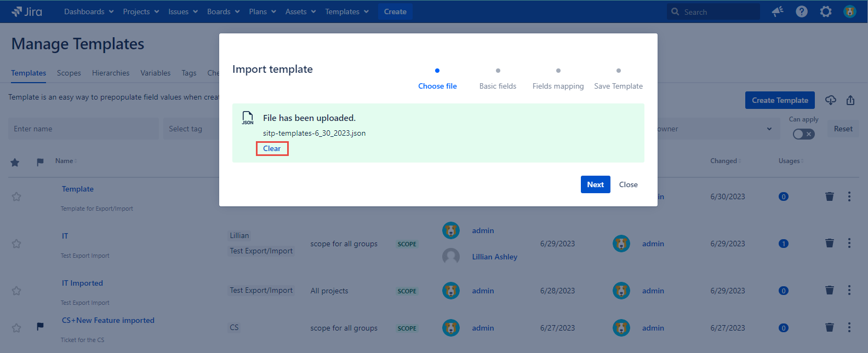Toggle the Can apply switch
868x353 pixels.
click(x=803, y=134)
